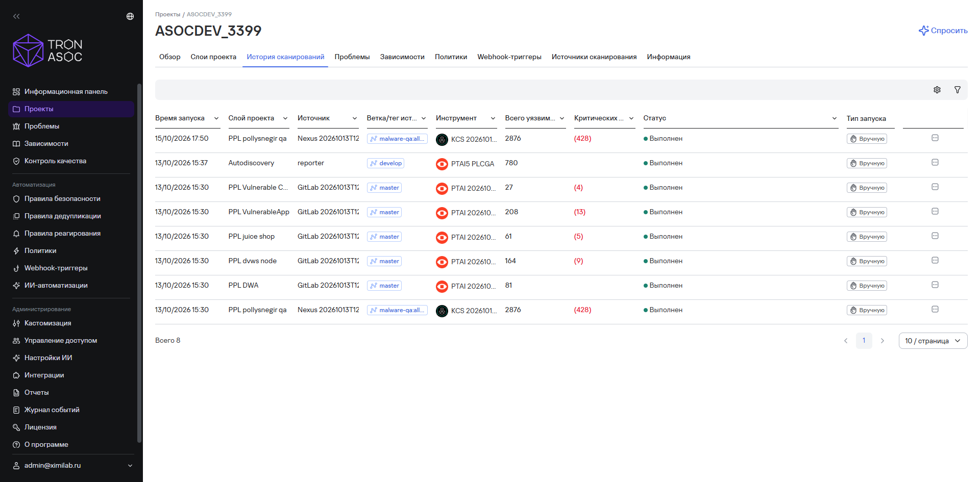Click master tag in PPL dvws node row
The width and height of the screenshot is (980, 482).
point(384,261)
